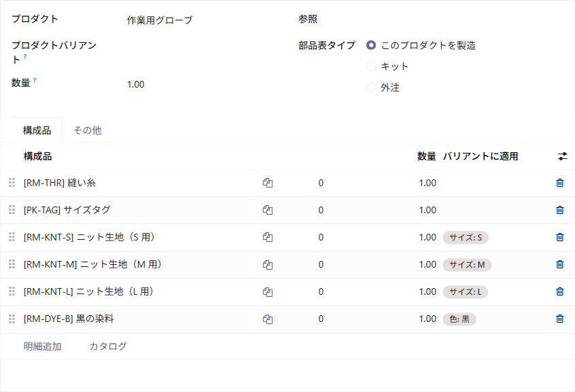Viewport: 575px width, 392px height.
Task: Click the 0 value in 縫い糸 row
Action: coord(321,183)
